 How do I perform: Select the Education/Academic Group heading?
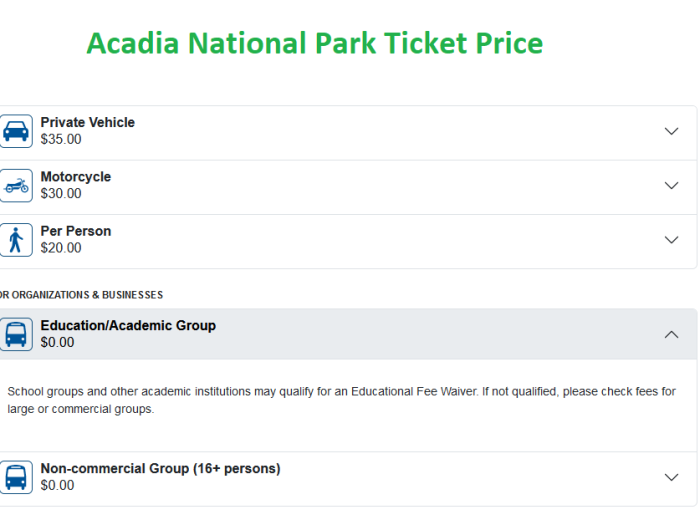click(128, 325)
